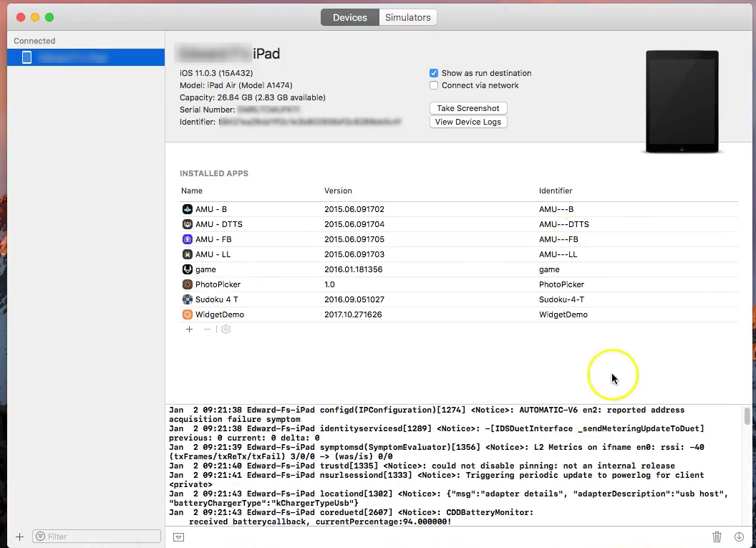Switch to the Simulators tab

click(407, 17)
